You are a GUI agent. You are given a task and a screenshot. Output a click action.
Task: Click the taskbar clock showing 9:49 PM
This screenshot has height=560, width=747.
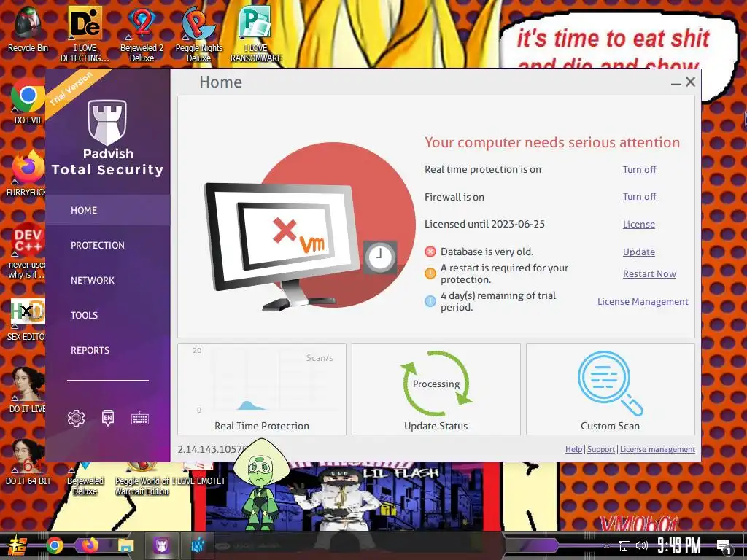click(679, 545)
